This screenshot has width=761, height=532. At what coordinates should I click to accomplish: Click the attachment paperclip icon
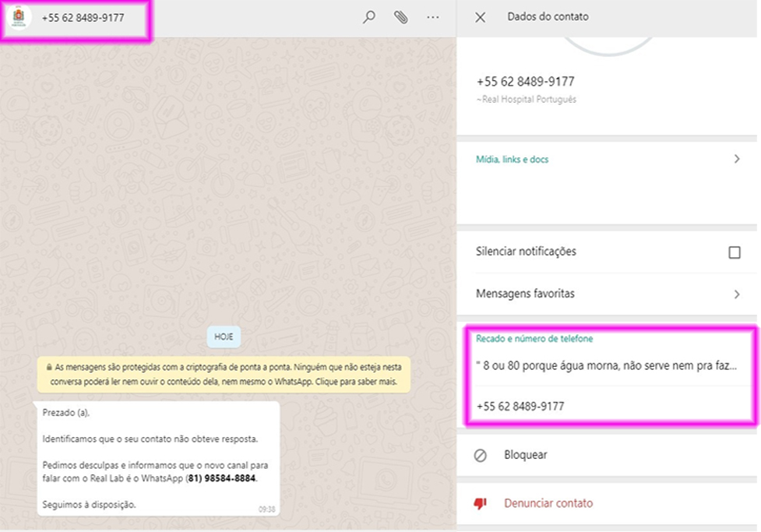[x=400, y=17]
